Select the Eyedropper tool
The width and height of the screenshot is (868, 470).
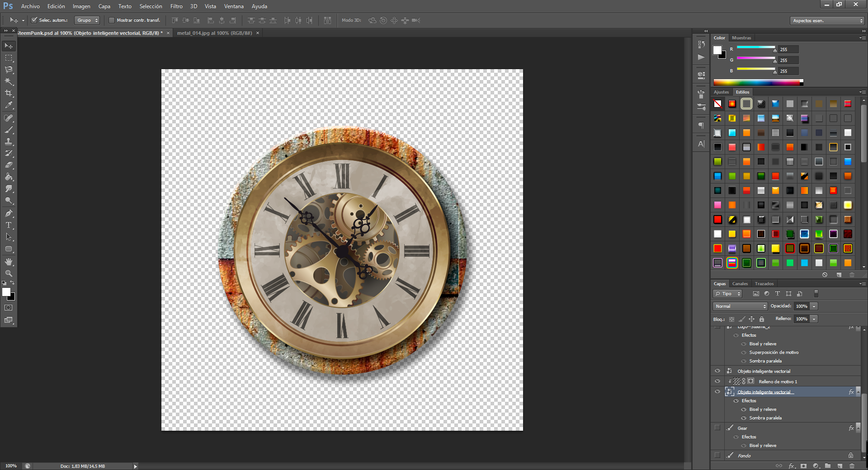9,105
